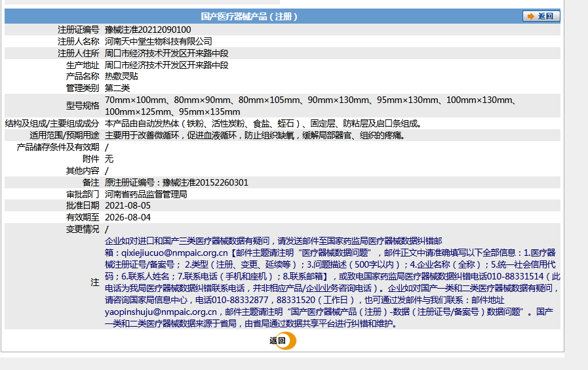Click registrant name 河南天中堂生物科技有限公司
The width and height of the screenshot is (588, 370).
[158, 41]
